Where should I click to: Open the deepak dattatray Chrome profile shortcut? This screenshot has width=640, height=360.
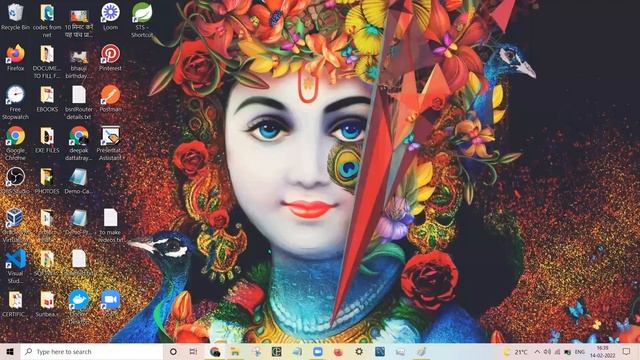[x=79, y=143]
